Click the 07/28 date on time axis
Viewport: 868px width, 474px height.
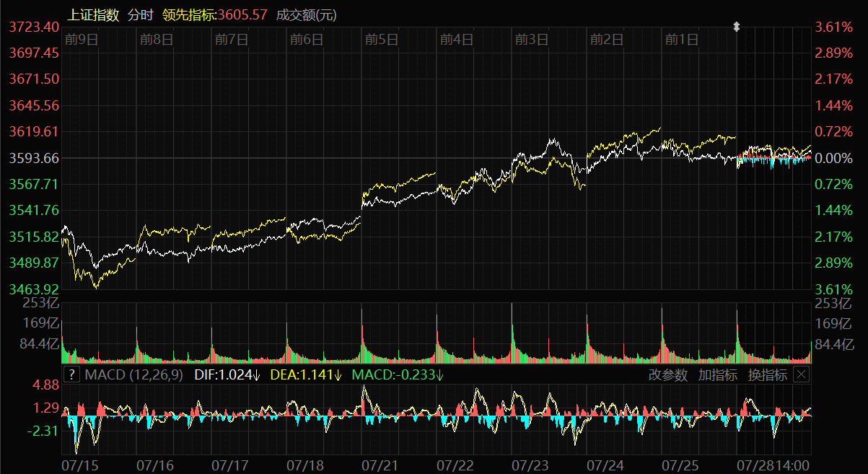pos(753,465)
